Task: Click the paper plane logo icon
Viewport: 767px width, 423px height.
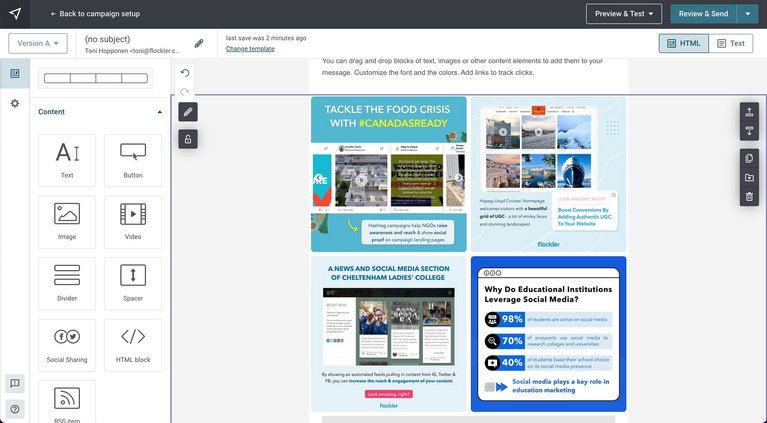Action: [15, 14]
